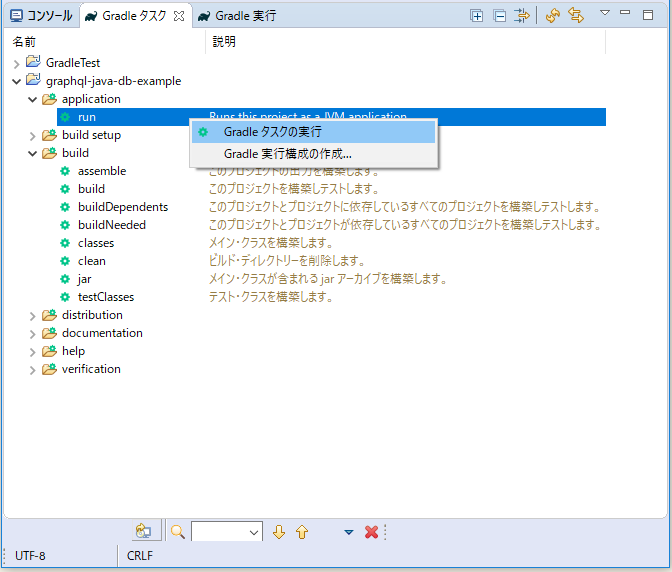Switch to the コンソール tab
The height and width of the screenshot is (572, 672).
[x=42, y=16]
